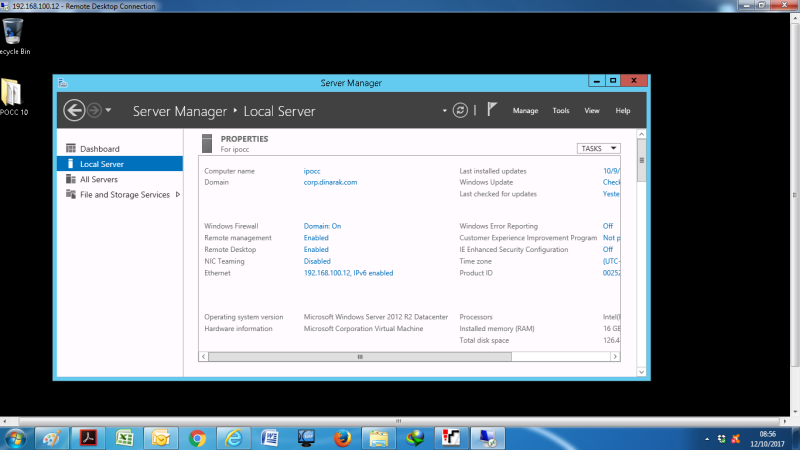The image size is (800, 450).
Task: Click computer name link ipocc
Action: [312, 171]
